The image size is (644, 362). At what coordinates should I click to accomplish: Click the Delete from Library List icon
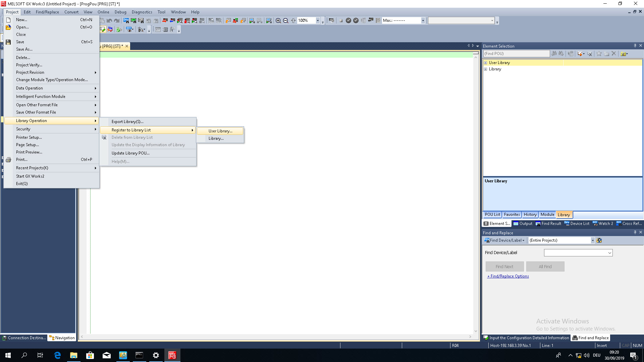coord(590,54)
